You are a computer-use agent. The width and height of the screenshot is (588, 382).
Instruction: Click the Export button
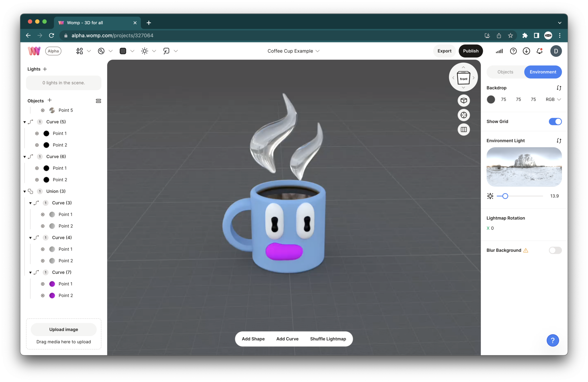[444, 51]
